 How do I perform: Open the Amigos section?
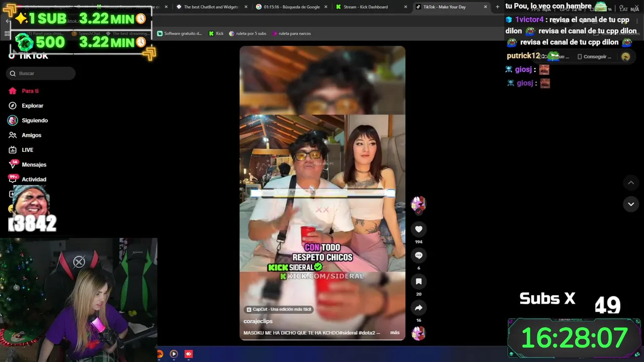point(25,135)
